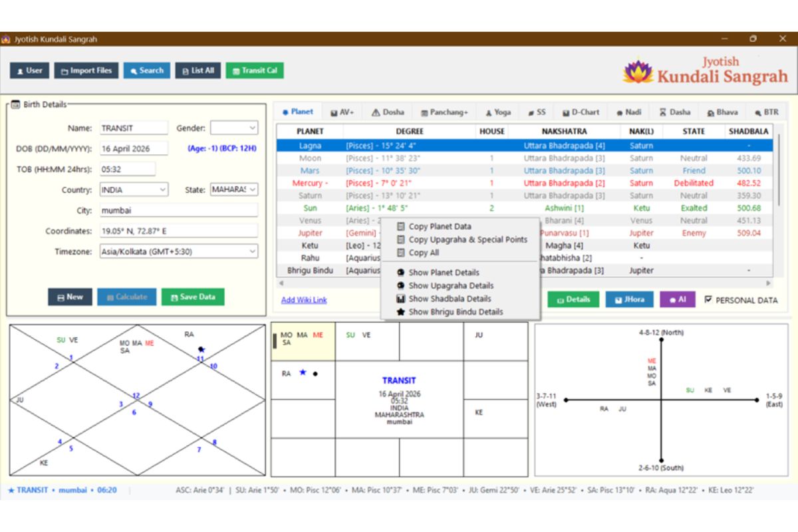
Task: Open the State dropdown
Action: point(234,190)
